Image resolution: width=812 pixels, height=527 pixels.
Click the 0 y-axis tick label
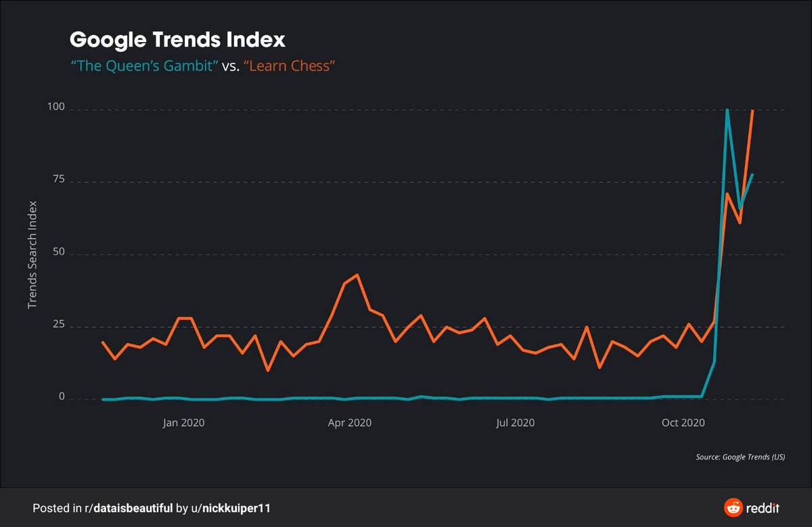(x=61, y=397)
